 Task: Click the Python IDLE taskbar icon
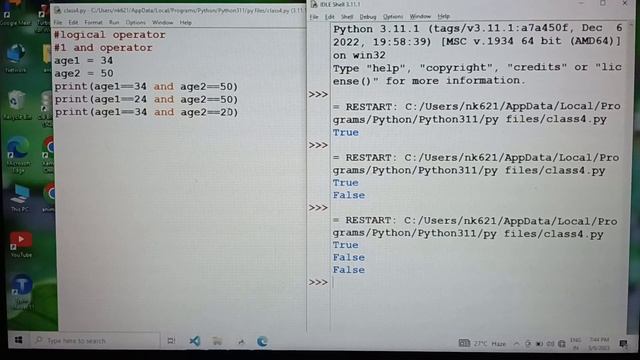click(241, 342)
